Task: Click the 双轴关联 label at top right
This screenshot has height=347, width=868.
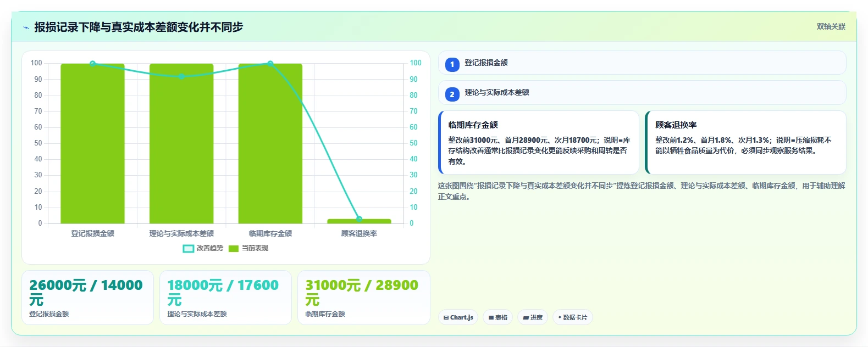Action: click(831, 27)
